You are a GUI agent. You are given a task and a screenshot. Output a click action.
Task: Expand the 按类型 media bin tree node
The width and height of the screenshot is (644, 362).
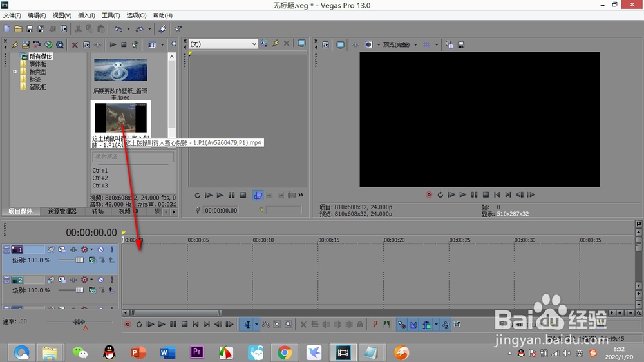[15, 71]
